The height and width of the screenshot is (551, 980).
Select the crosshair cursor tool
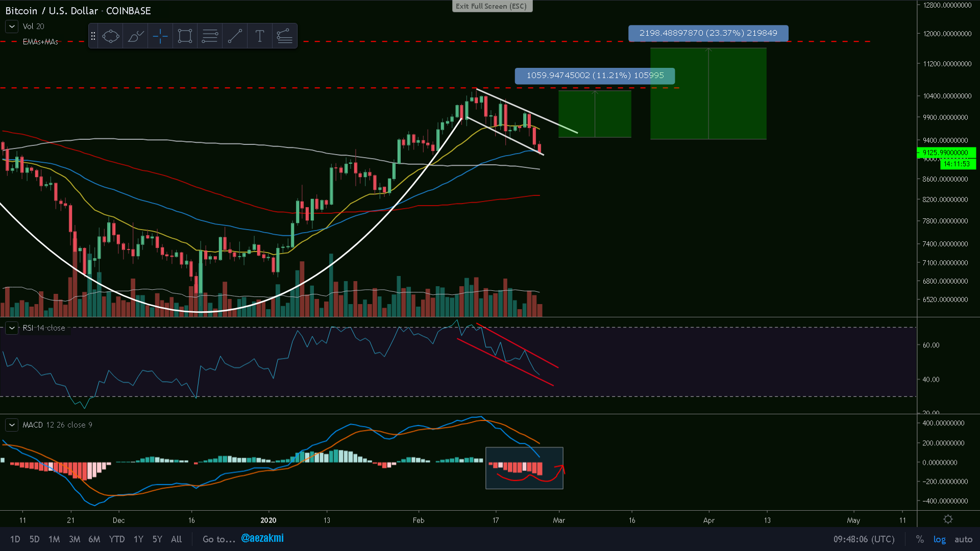tap(160, 36)
